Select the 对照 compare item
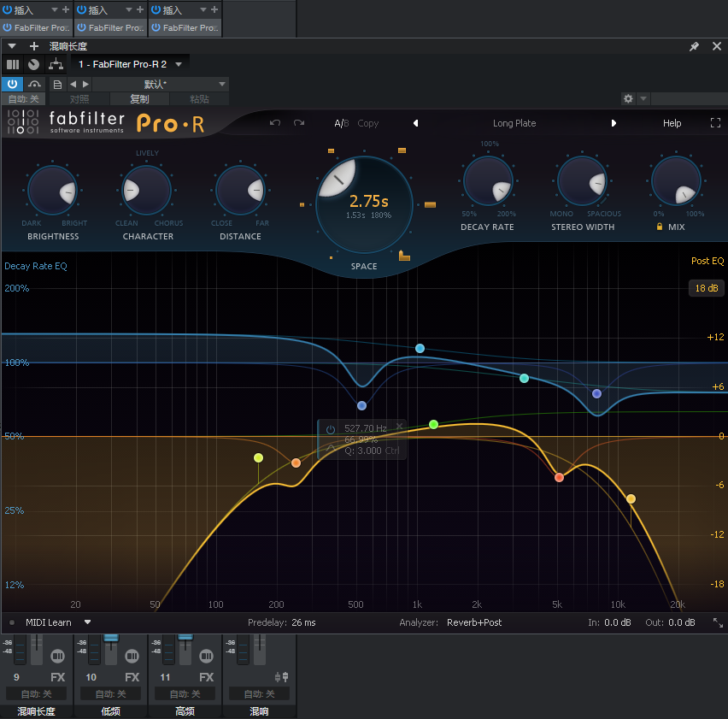728x719 pixels. coord(79,99)
